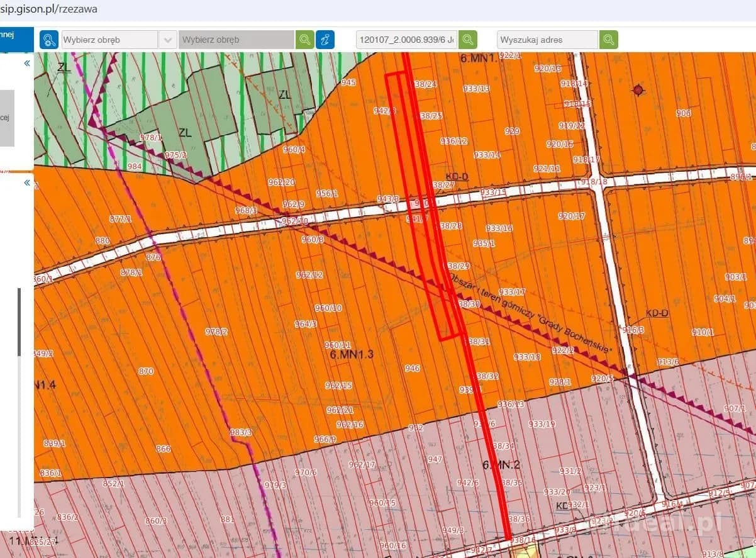Click the first Wybierz obręb combo box
This screenshot has height=558, width=756.
coord(110,40)
